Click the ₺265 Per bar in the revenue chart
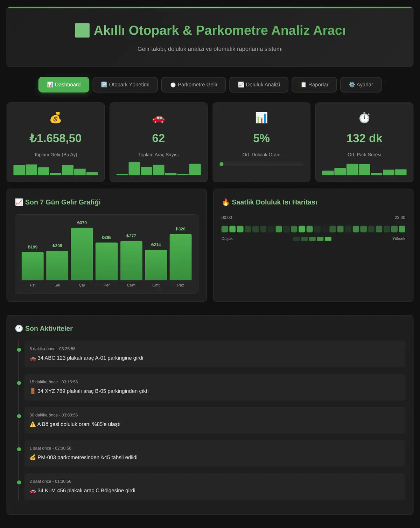Screen dimensions: 420x528 click(107, 261)
